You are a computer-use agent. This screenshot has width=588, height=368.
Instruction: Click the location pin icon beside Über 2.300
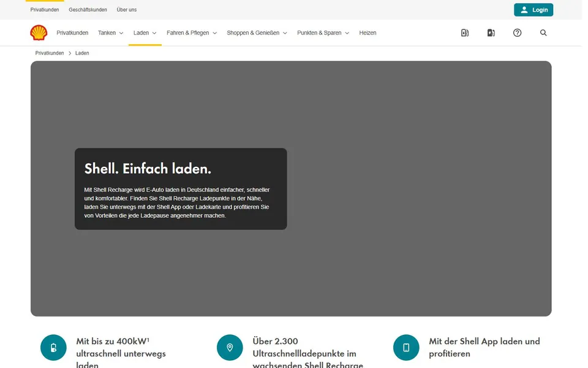230,347
